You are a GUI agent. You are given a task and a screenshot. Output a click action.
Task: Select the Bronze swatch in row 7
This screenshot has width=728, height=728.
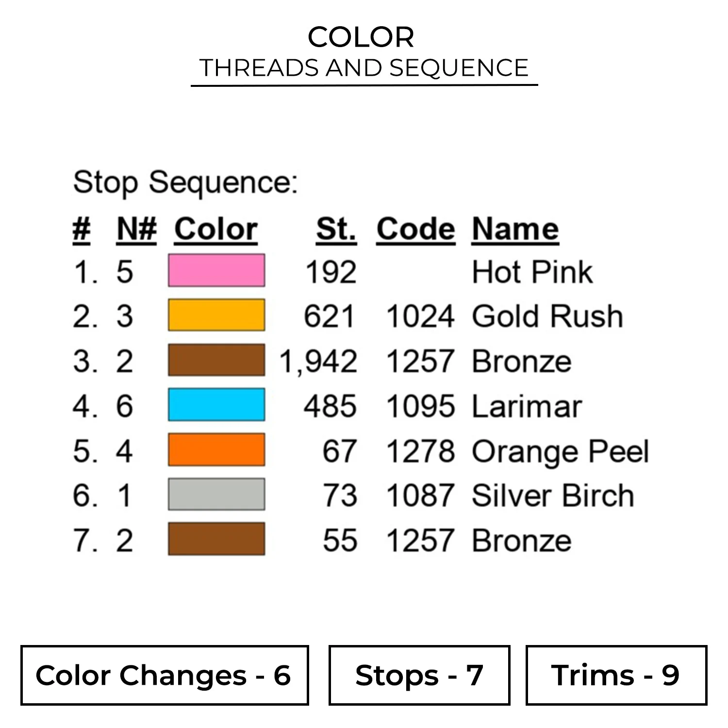coord(216,539)
